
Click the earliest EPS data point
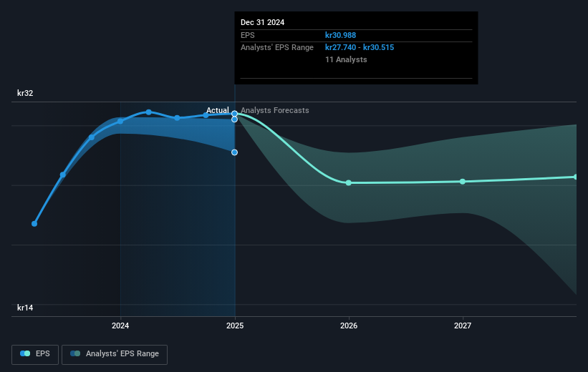click(34, 224)
